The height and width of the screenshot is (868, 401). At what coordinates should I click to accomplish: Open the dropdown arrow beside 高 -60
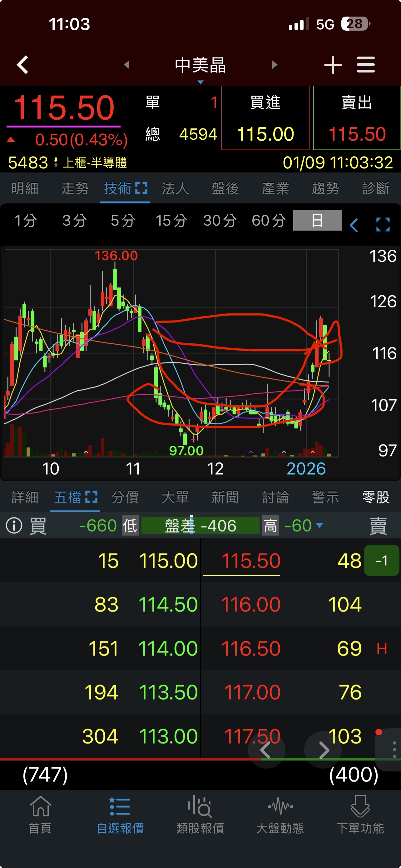pyautogui.click(x=319, y=525)
